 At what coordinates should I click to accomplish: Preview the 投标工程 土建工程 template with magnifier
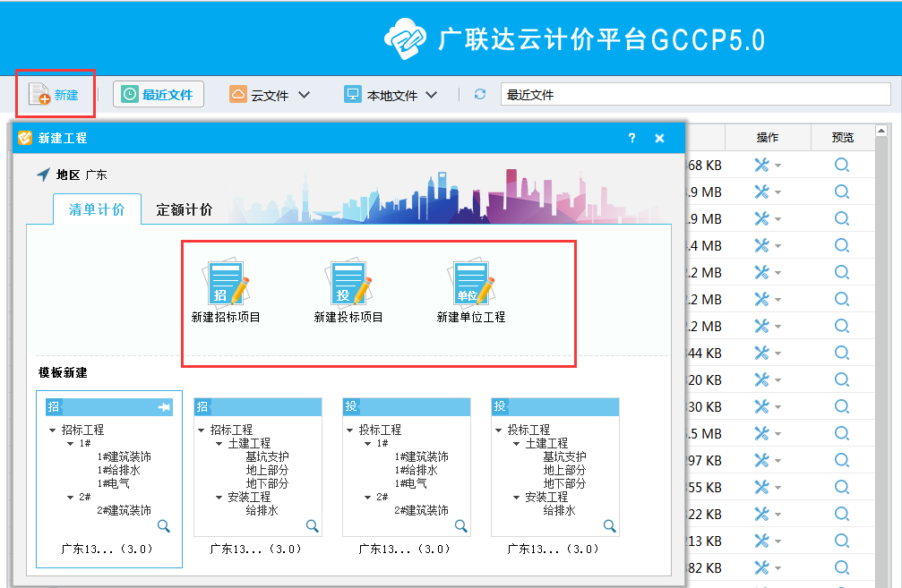pos(609,526)
